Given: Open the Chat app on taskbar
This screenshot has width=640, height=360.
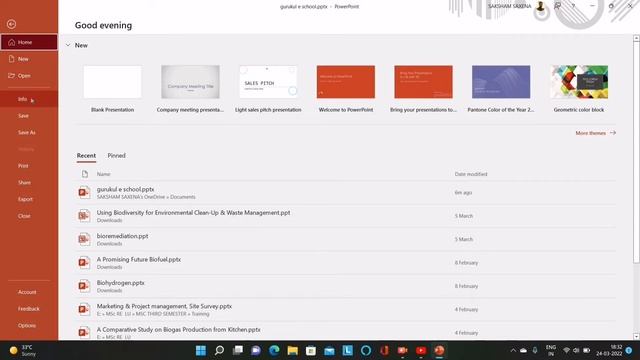Looking at the screenshot, I should (256, 350).
